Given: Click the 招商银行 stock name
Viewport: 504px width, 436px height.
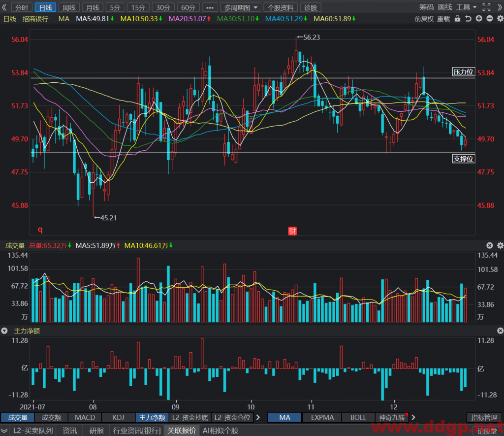Looking at the screenshot, I should point(35,19).
